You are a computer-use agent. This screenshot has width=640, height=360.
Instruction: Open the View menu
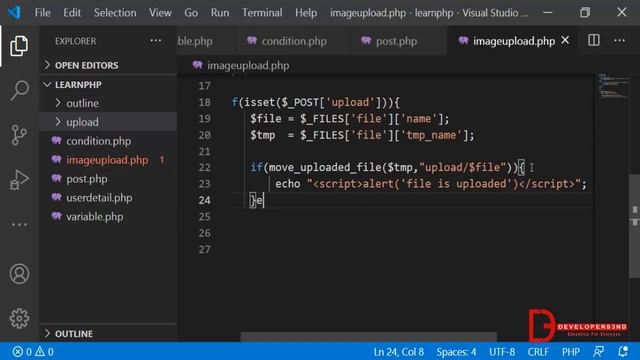pos(160,13)
